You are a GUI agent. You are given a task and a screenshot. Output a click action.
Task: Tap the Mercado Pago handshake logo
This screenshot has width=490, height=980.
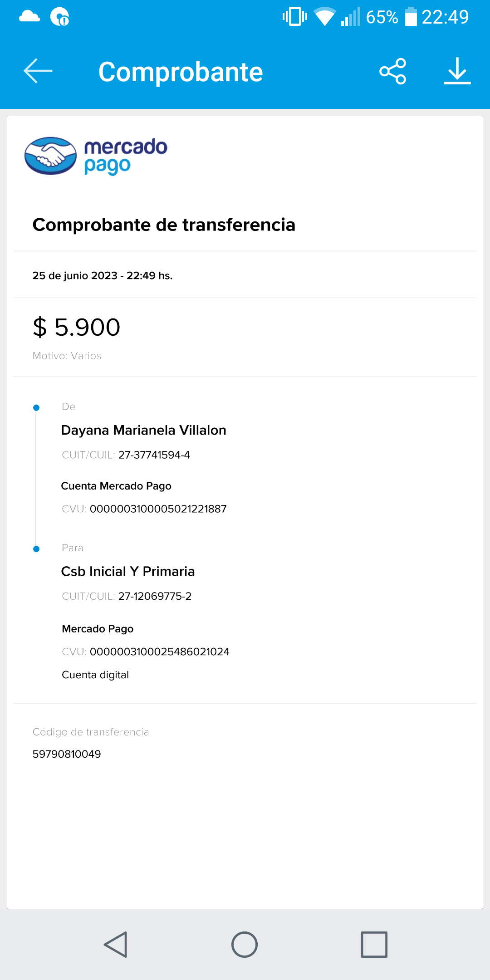point(50,156)
